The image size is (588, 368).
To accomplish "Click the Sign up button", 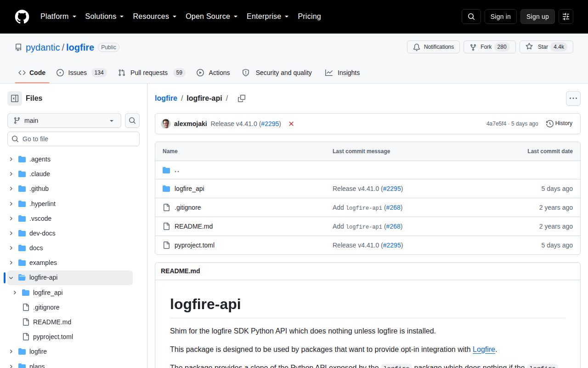I will click(537, 17).
